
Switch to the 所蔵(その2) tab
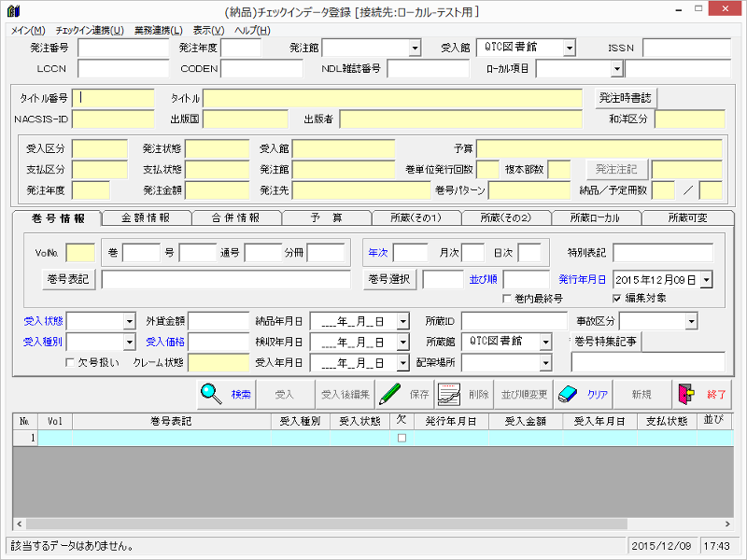pyautogui.click(x=506, y=218)
